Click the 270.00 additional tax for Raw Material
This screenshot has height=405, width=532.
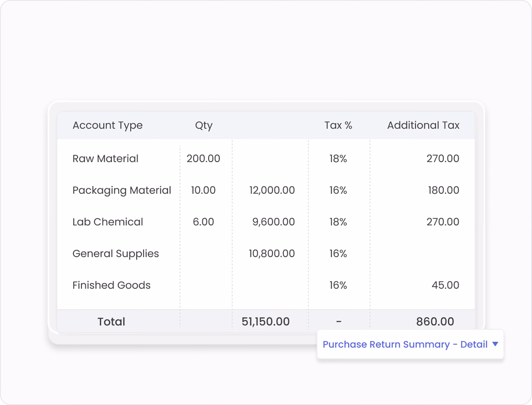click(443, 159)
